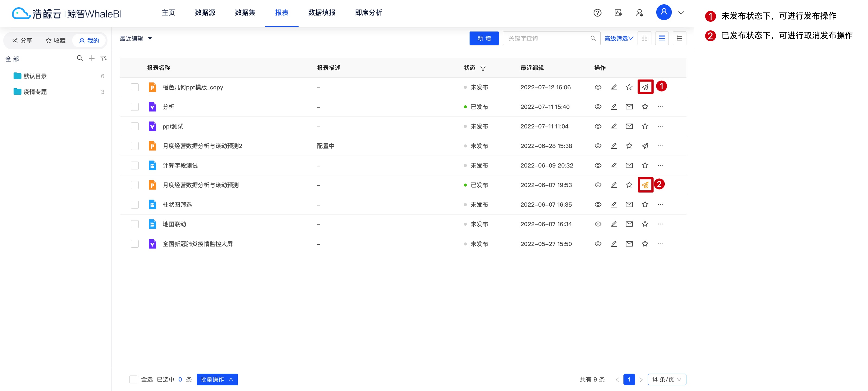Click report name 柱状图筛选
The height and width of the screenshot is (391, 868).
tap(177, 205)
